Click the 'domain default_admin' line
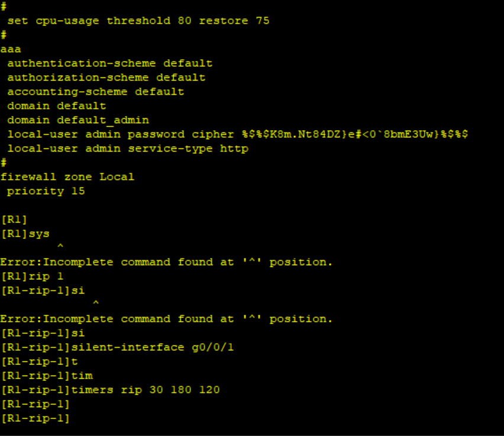This screenshot has height=436, width=504. pos(77,120)
